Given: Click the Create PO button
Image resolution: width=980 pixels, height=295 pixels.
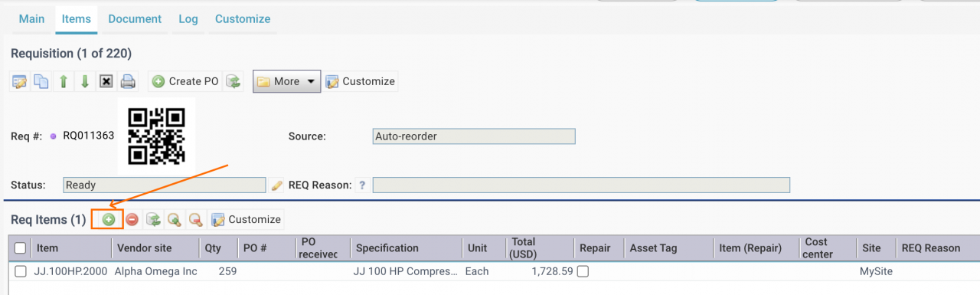Looking at the screenshot, I should click(x=185, y=81).
